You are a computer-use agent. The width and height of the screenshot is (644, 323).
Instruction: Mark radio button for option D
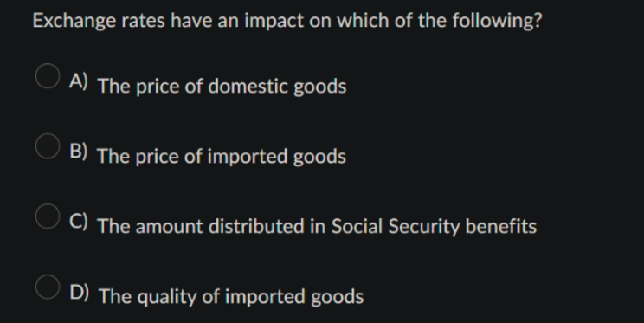(48, 287)
